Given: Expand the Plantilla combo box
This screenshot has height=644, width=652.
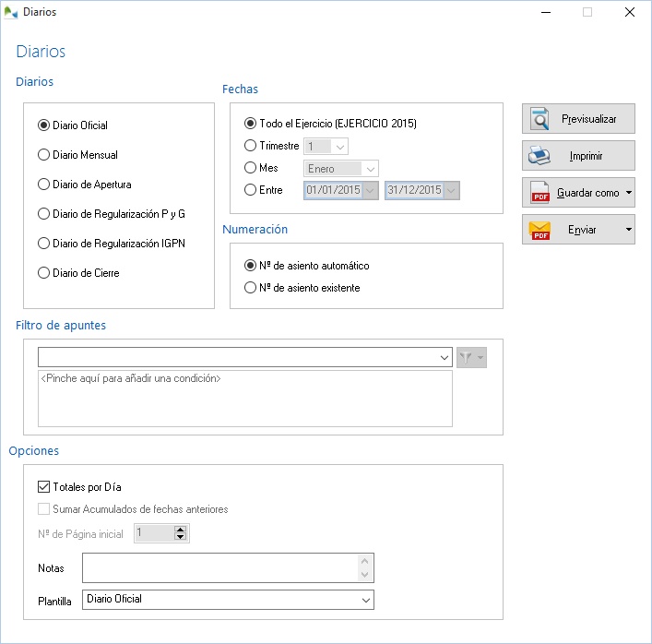Looking at the screenshot, I should (365, 600).
